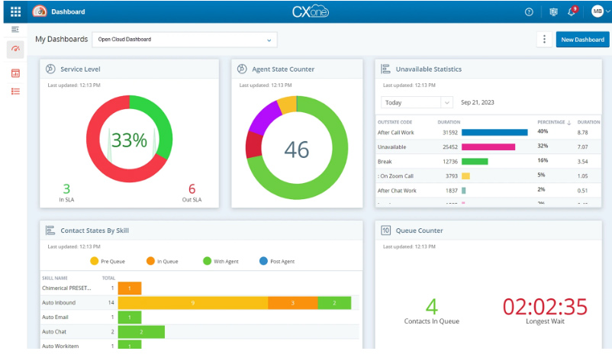Open the agent monitor screen icon
The width and height of the screenshot is (612, 364).
553,12
